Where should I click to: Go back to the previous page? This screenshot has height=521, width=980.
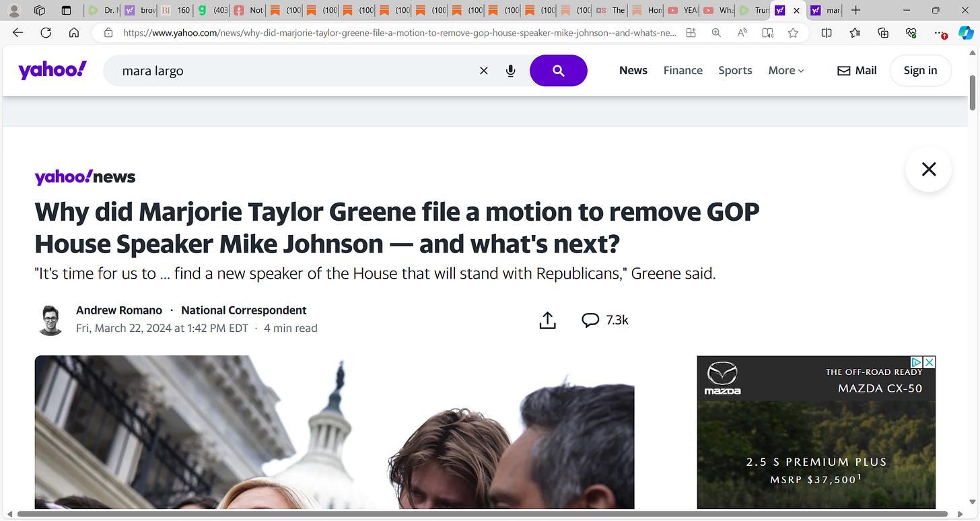click(17, 32)
